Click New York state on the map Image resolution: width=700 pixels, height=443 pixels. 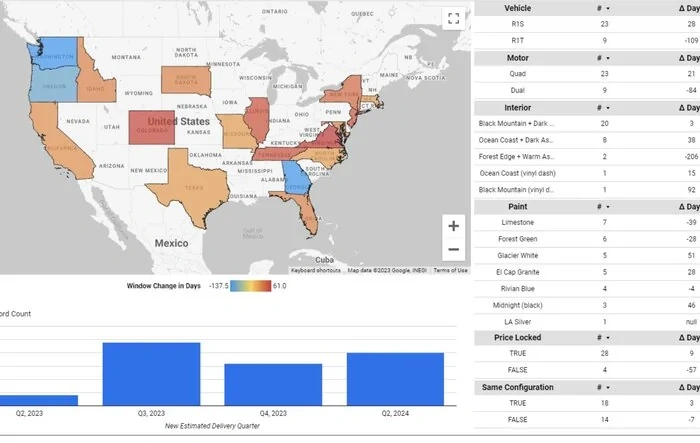(346, 95)
